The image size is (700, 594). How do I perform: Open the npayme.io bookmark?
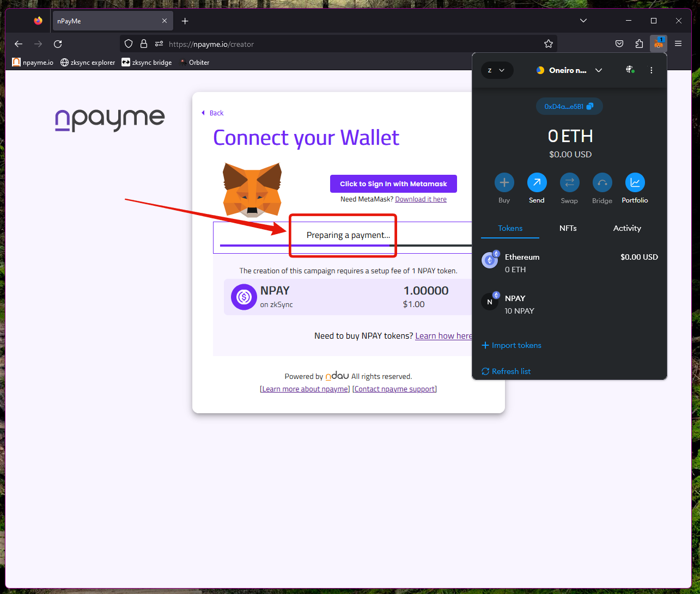(x=33, y=63)
